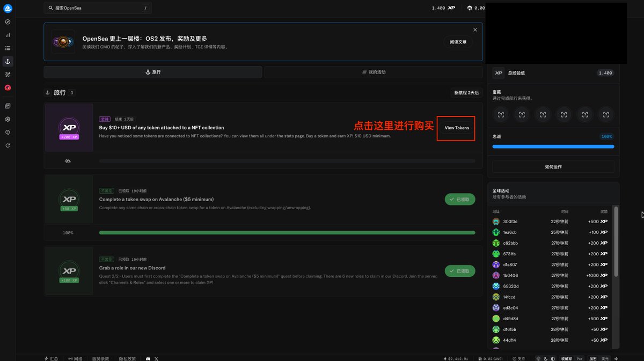Click the Grab a role quest title
Viewport: 644px width, 361px height.
132,268
